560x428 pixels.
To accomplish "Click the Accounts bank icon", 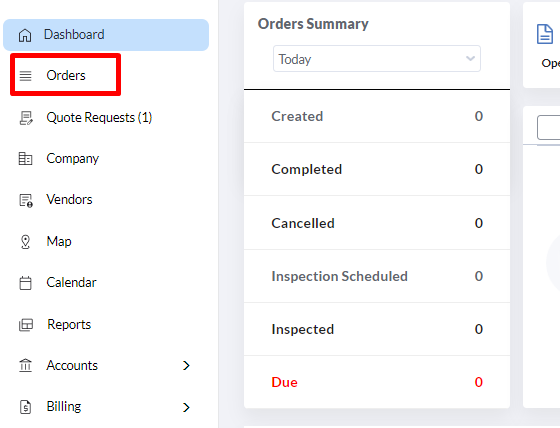I will coord(25,365).
